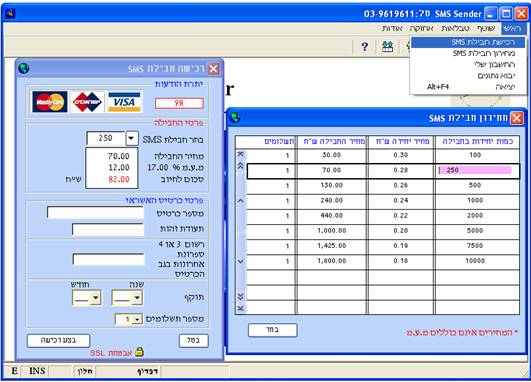Click the question mark help toolbar icon
Screen dimensions: 531x382
364,46
